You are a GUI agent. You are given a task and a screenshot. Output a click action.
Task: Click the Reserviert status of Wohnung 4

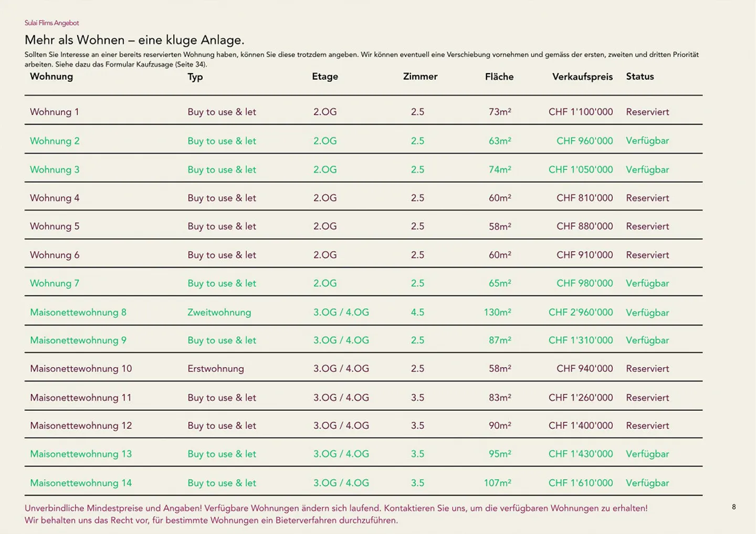click(x=647, y=198)
